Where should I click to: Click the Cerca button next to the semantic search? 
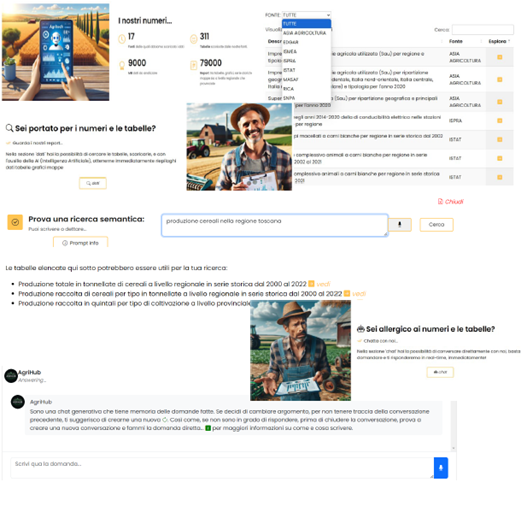tap(436, 224)
